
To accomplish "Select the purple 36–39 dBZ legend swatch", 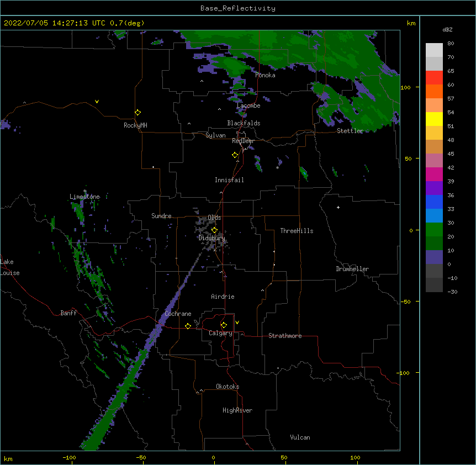I will pyautogui.click(x=434, y=188).
